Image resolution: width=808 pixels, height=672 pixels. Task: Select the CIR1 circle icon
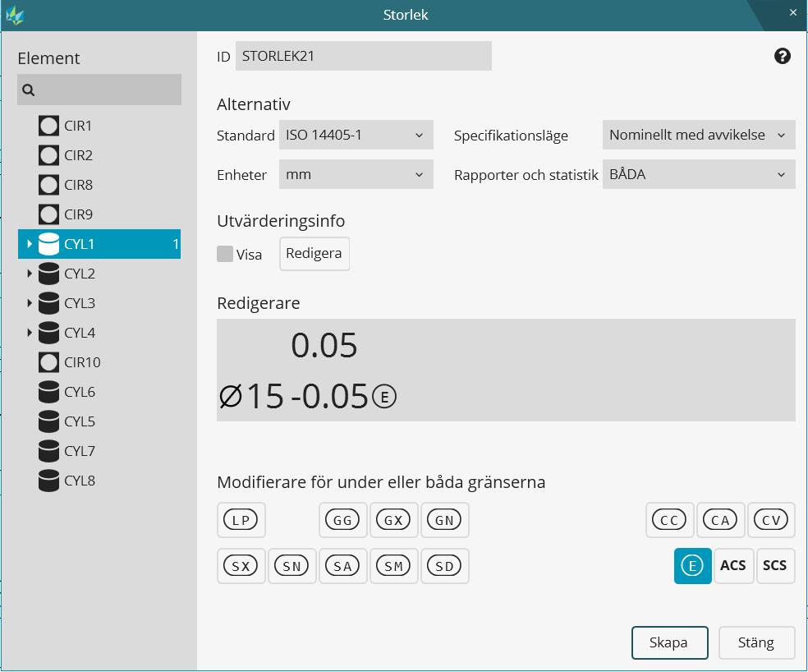pos(49,126)
